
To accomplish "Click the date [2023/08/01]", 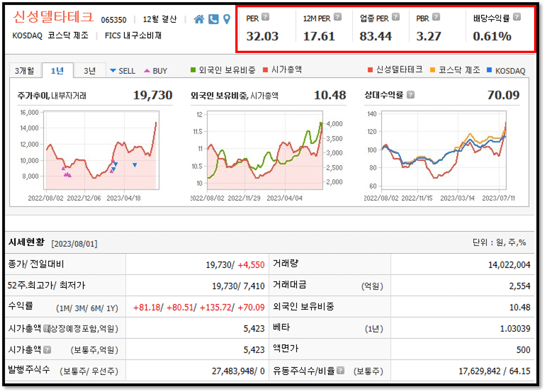I will point(74,243).
